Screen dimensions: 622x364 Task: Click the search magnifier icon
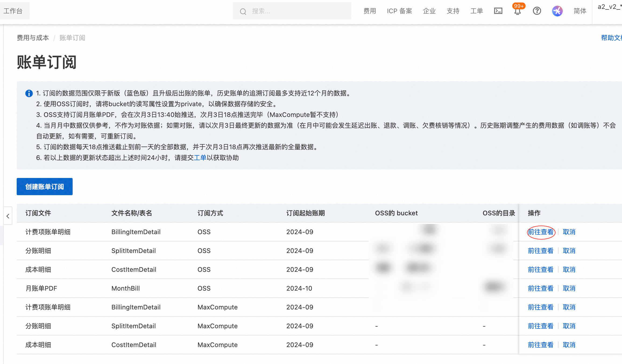click(x=243, y=11)
